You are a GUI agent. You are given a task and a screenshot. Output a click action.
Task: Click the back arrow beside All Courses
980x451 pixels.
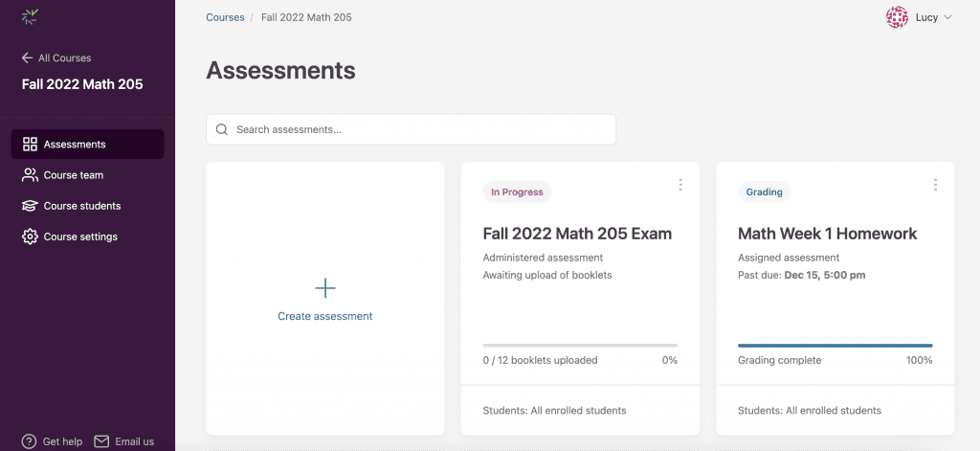(27, 58)
